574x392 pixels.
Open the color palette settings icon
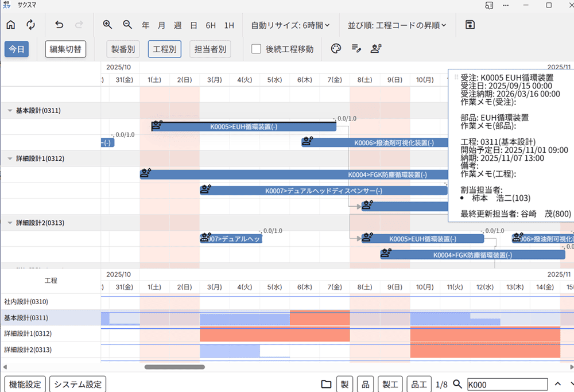[336, 49]
